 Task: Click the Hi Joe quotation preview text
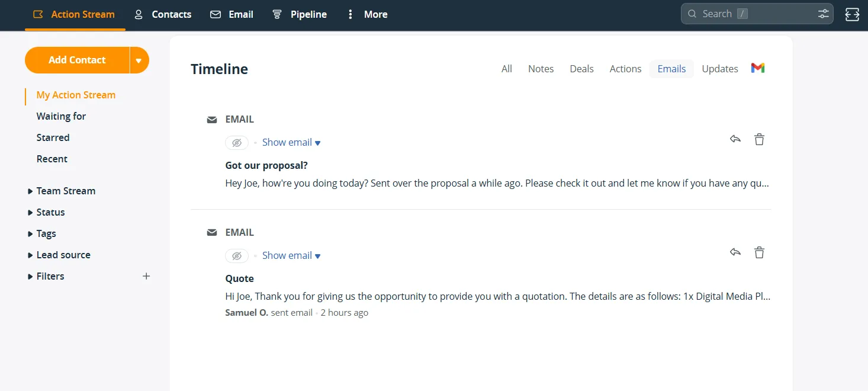(x=498, y=296)
